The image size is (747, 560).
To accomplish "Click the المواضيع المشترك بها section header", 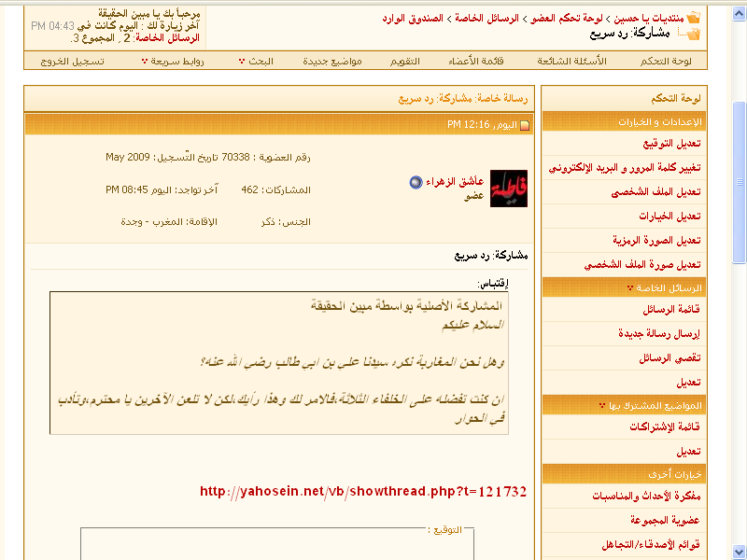I will (624, 406).
